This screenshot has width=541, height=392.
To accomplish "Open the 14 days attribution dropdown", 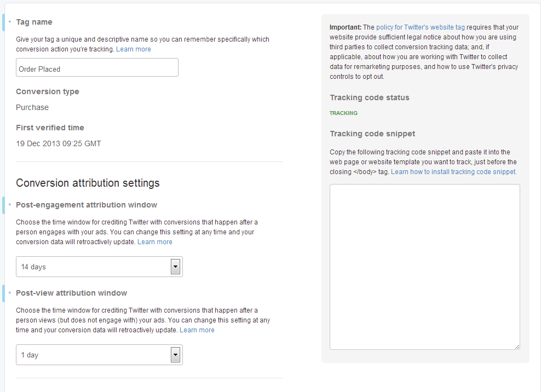I will point(99,267).
